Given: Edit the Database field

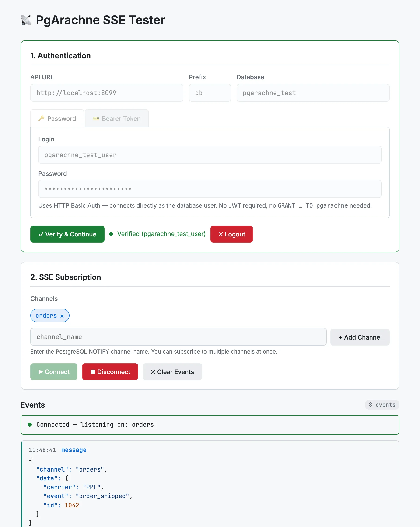Looking at the screenshot, I should [x=313, y=93].
